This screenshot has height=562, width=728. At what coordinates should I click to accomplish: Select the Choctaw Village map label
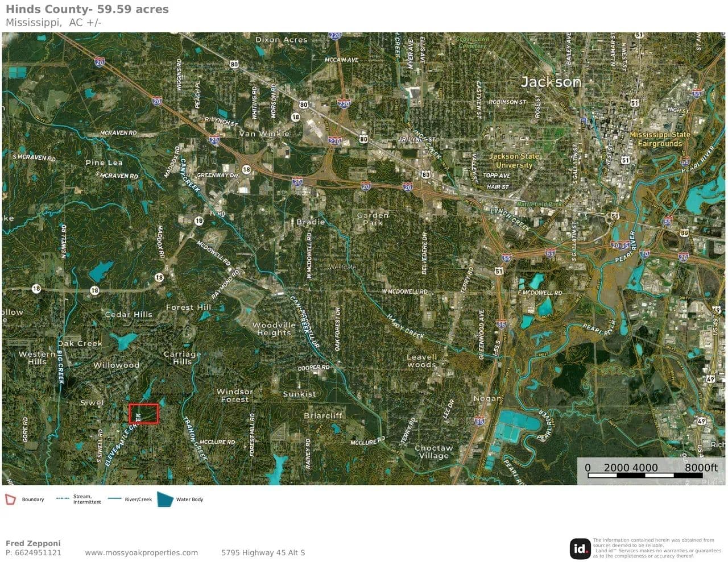point(434,452)
